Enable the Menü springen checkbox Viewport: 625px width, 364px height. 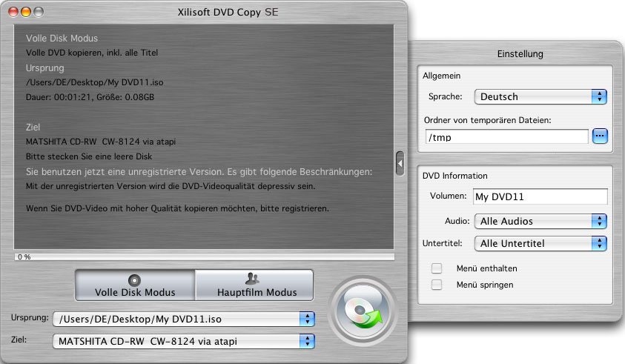pos(437,285)
